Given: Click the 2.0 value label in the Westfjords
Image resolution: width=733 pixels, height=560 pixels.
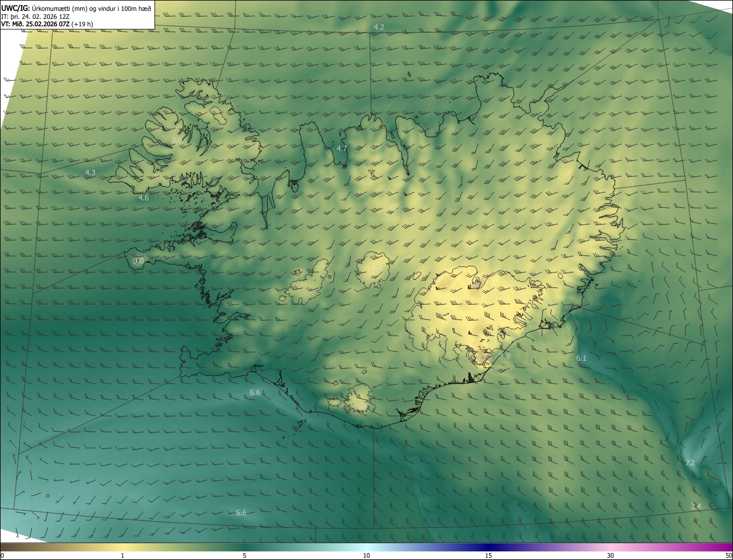Looking at the screenshot, I should tap(177, 140).
